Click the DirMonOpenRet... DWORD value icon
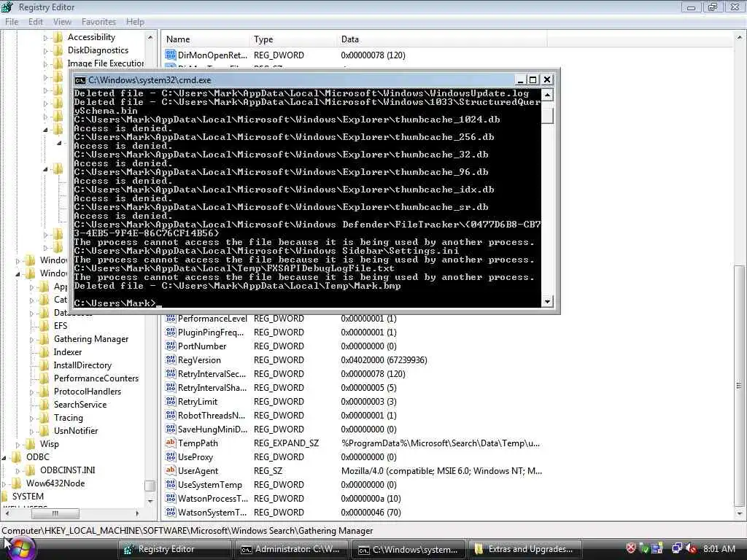Image resolution: width=747 pixels, height=560 pixels. [171, 55]
